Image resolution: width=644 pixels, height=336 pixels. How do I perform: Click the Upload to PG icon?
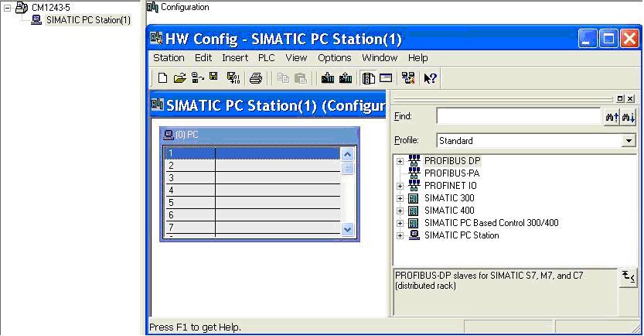coord(346,77)
